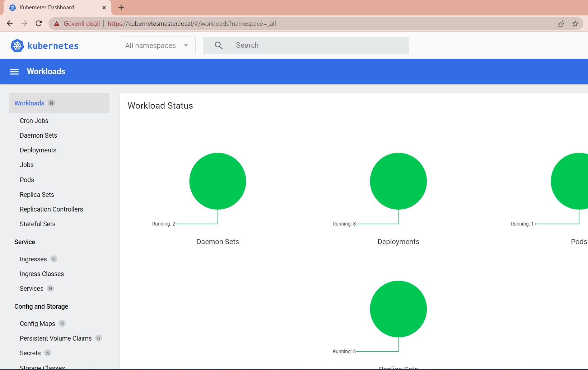The image size is (588, 370).
Task: Click the Kubernetes logo icon
Action: click(x=17, y=46)
